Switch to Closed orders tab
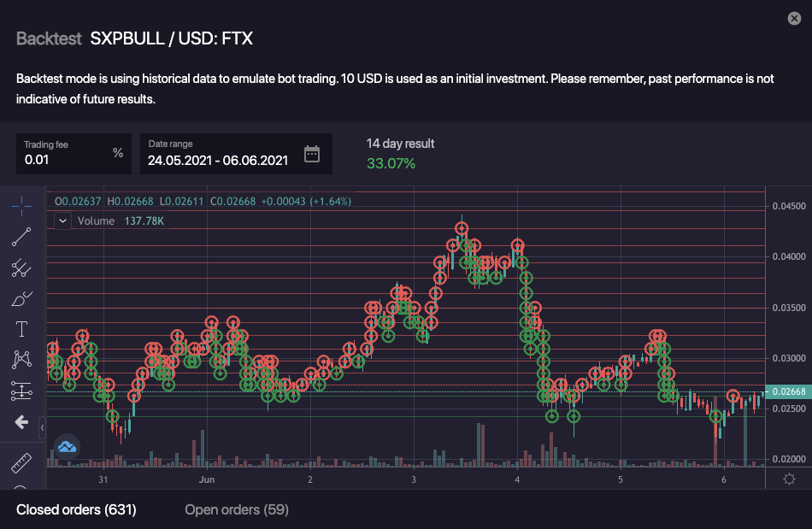The image size is (812, 529). (76, 510)
